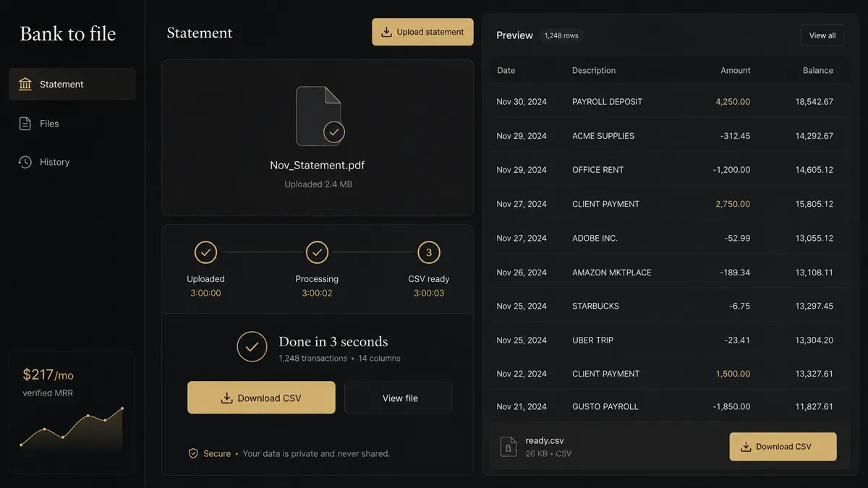Image resolution: width=868 pixels, height=488 pixels.
Task: Select the AMAZON MKTPLACE row description
Action: coord(611,273)
